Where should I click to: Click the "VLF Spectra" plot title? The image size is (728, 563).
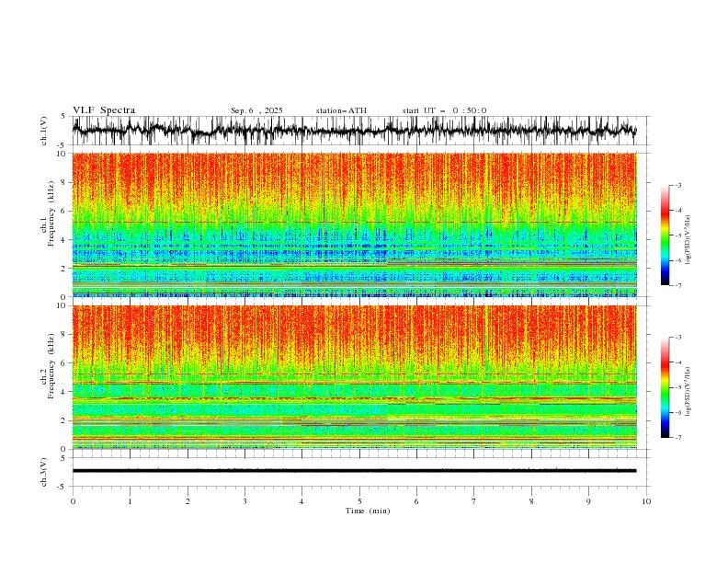(x=104, y=110)
